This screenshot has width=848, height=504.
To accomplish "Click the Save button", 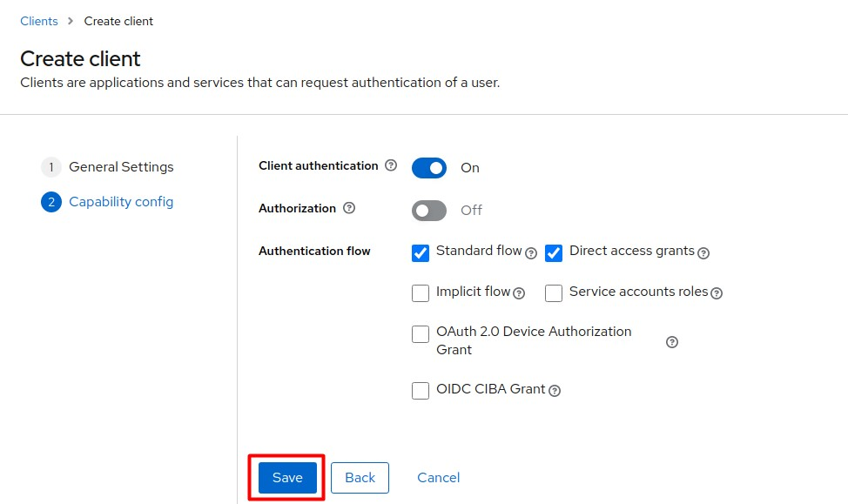I will point(287,478).
